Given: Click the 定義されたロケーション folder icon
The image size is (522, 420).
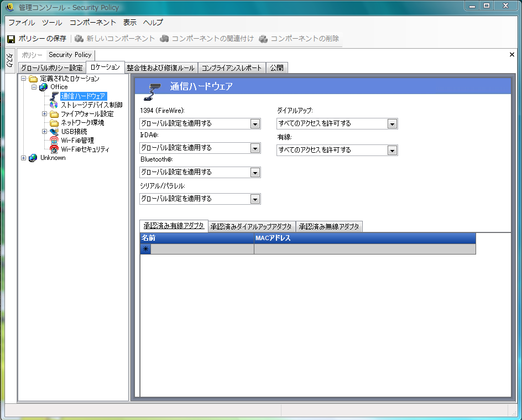Looking at the screenshot, I should click(33, 79).
